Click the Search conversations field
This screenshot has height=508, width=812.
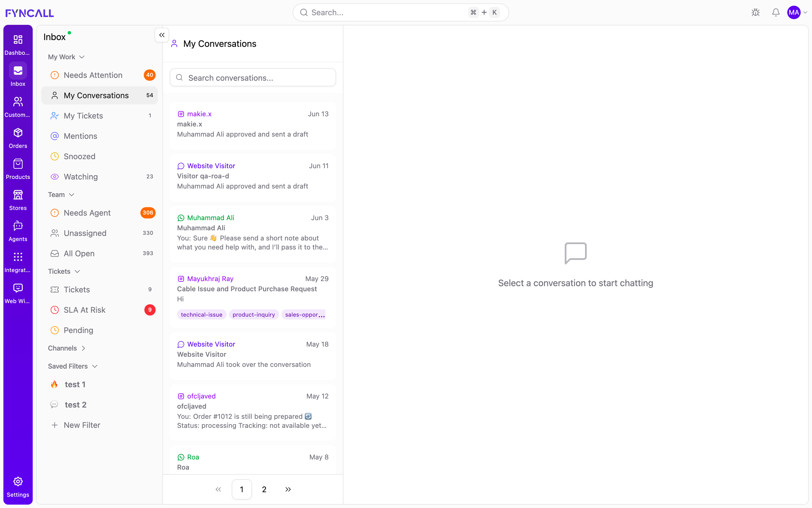pyautogui.click(x=253, y=78)
